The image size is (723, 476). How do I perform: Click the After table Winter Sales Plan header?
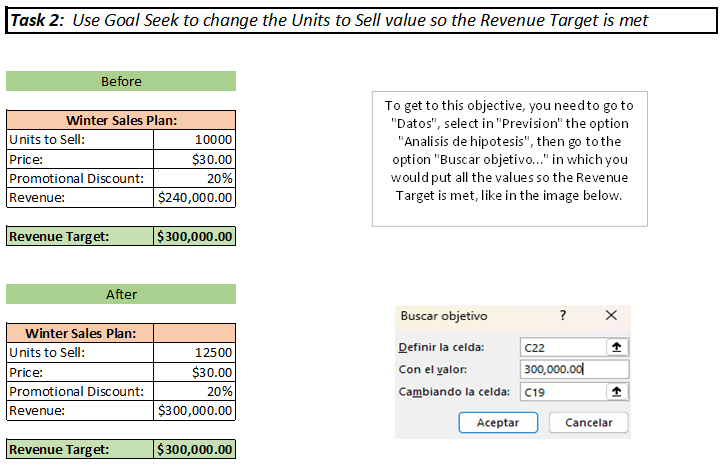click(x=80, y=333)
